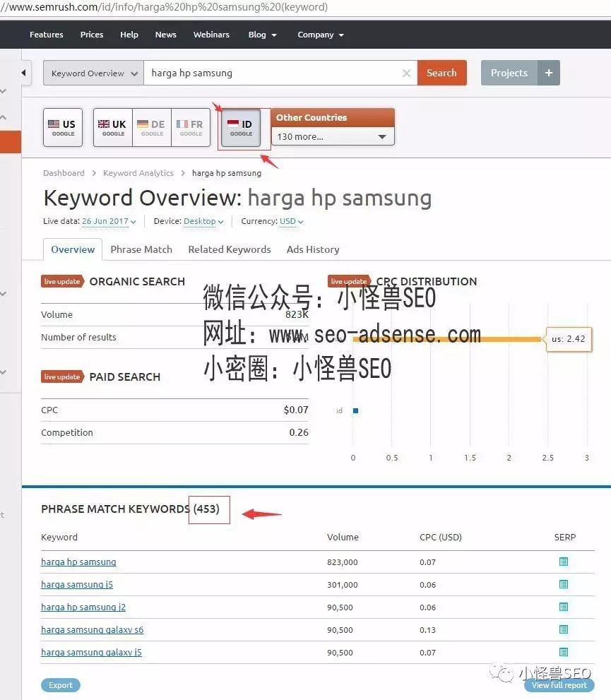The image size is (611, 700).
Task: Open SERP snapshot for harga samsung galaxy j5
Action: coord(563,652)
